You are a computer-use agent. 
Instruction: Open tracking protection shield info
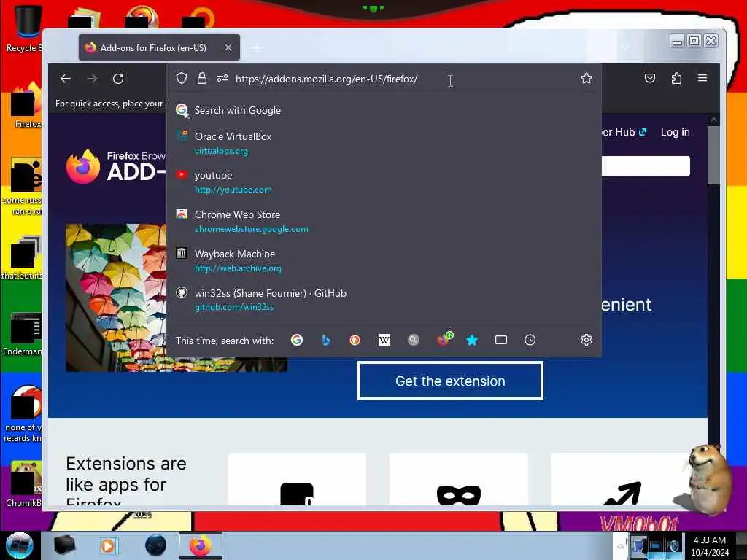click(182, 78)
